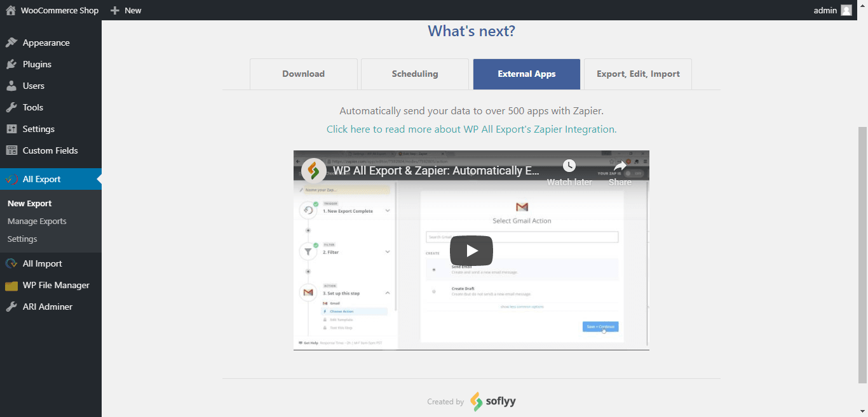Switch to the Scheduling tab
868x417 pixels.
pos(415,74)
